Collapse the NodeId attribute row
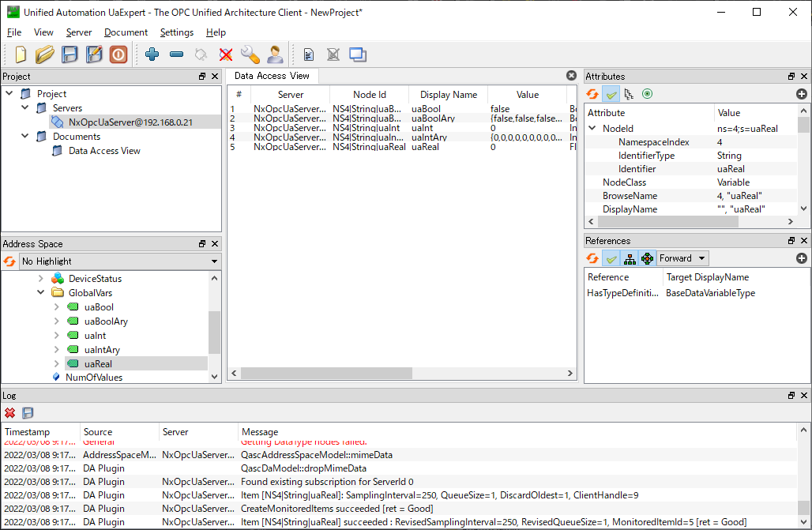This screenshot has height=530, width=812. [592, 129]
